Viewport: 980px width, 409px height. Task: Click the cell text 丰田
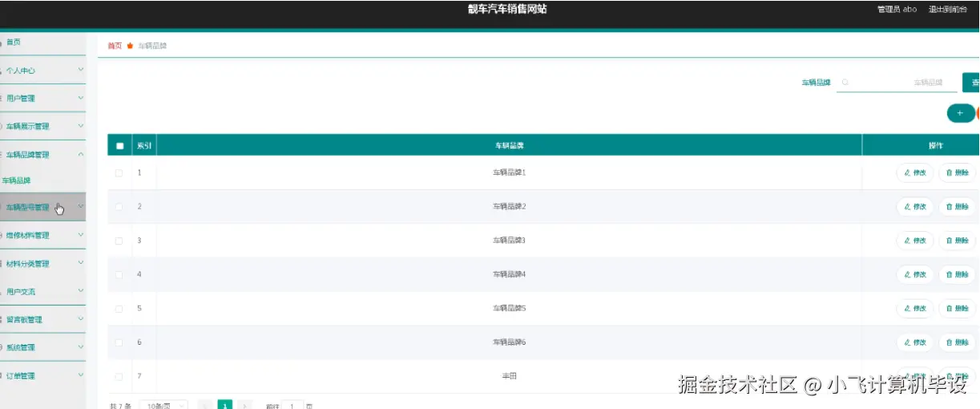509,376
